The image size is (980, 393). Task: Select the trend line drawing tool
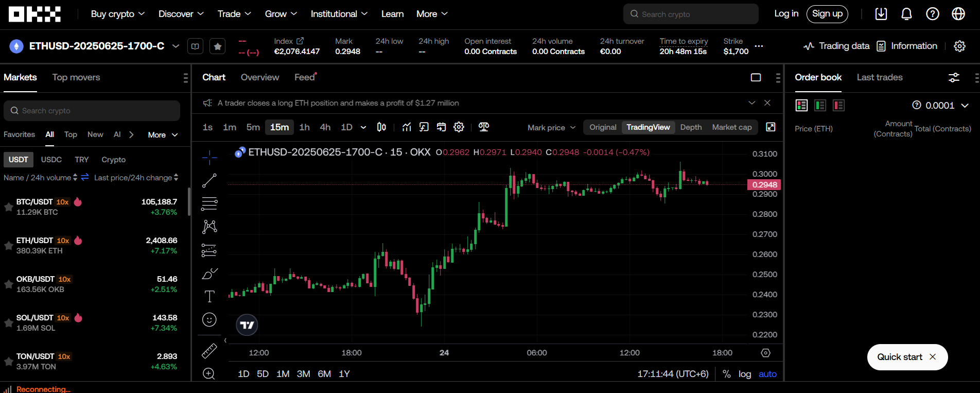[209, 180]
